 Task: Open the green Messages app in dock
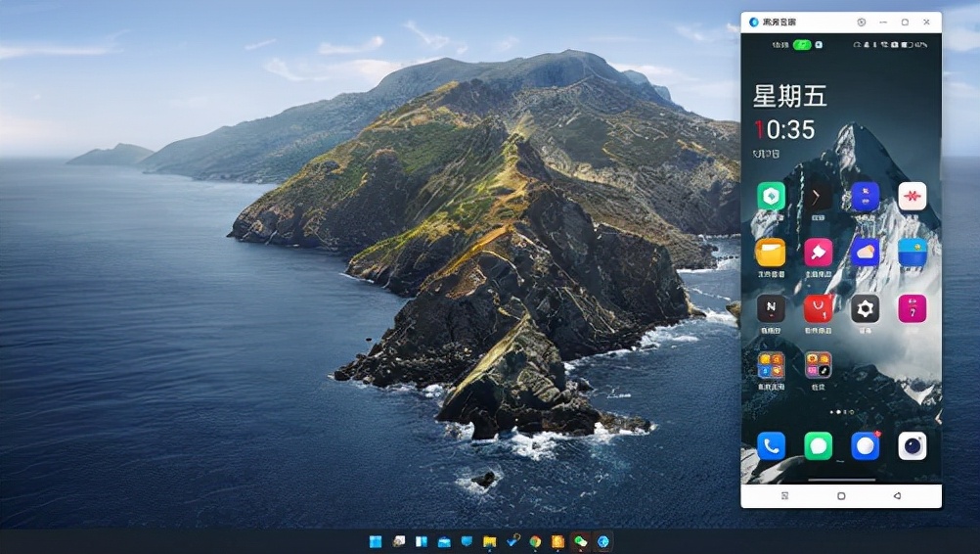(x=818, y=445)
